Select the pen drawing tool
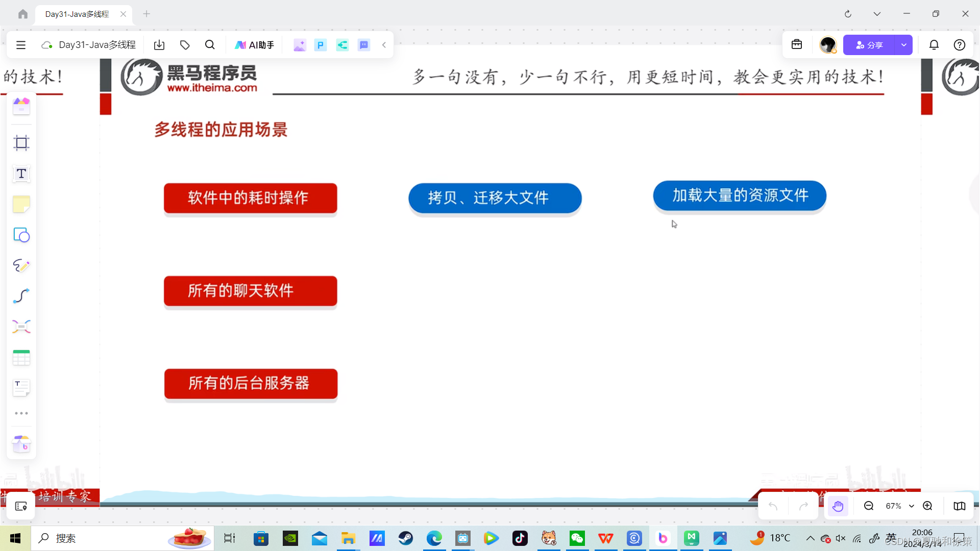 (21, 265)
